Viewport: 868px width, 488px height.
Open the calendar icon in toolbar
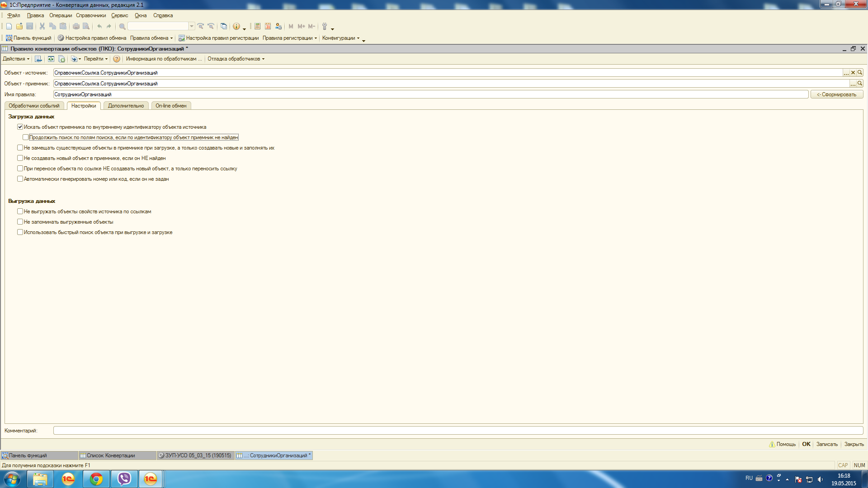pos(268,26)
